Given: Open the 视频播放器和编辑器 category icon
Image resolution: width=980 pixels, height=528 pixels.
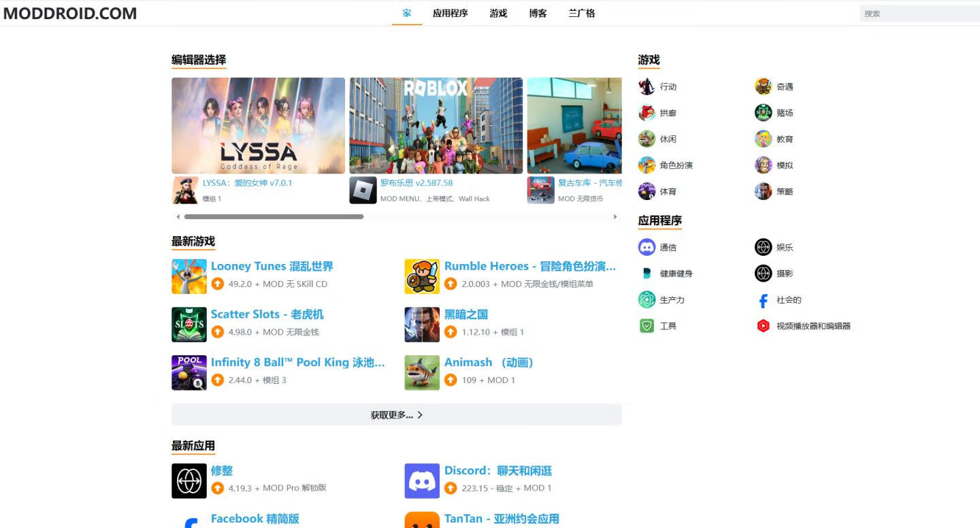Looking at the screenshot, I should [x=763, y=326].
